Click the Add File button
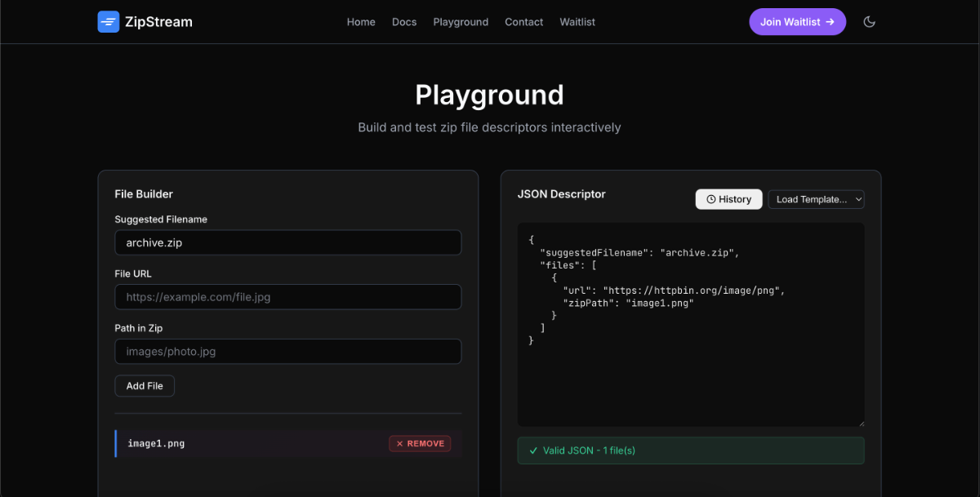The height and width of the screenshot is (497, 980). coord(144,385)
